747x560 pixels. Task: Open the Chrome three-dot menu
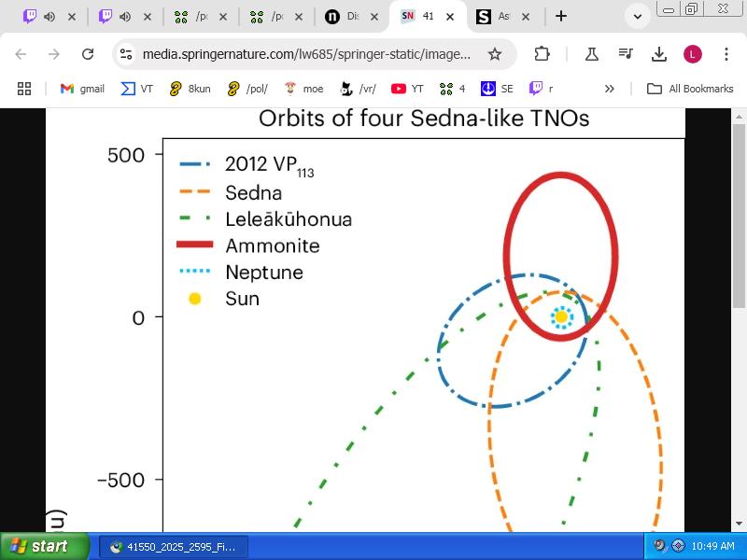click(726, 54)
